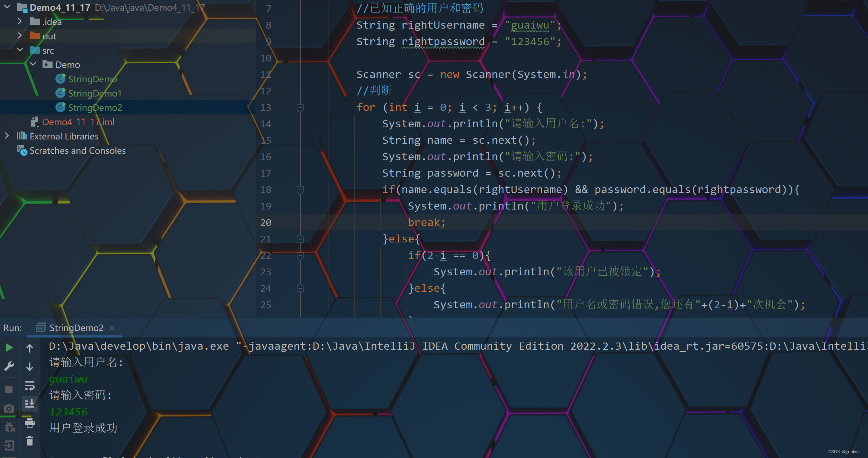Screen dimensions: 868x458
Task: Fold the inner if at line 22
Action: point(300,255)
